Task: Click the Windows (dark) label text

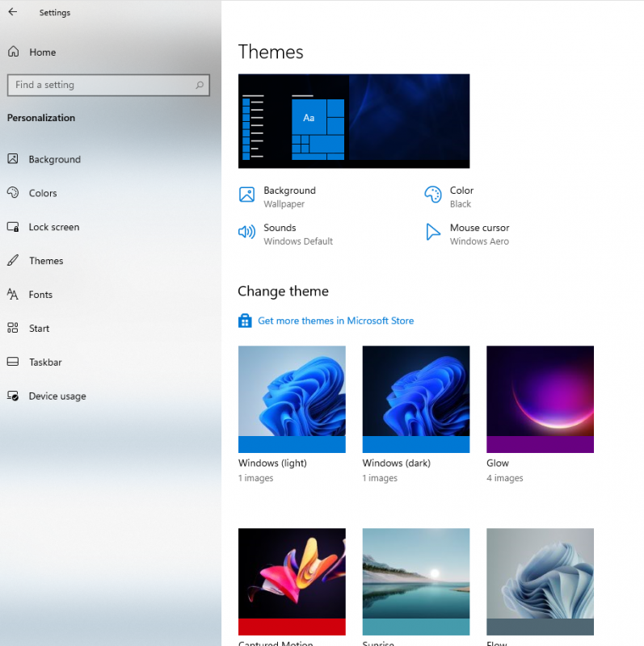Action: [396, 463]
